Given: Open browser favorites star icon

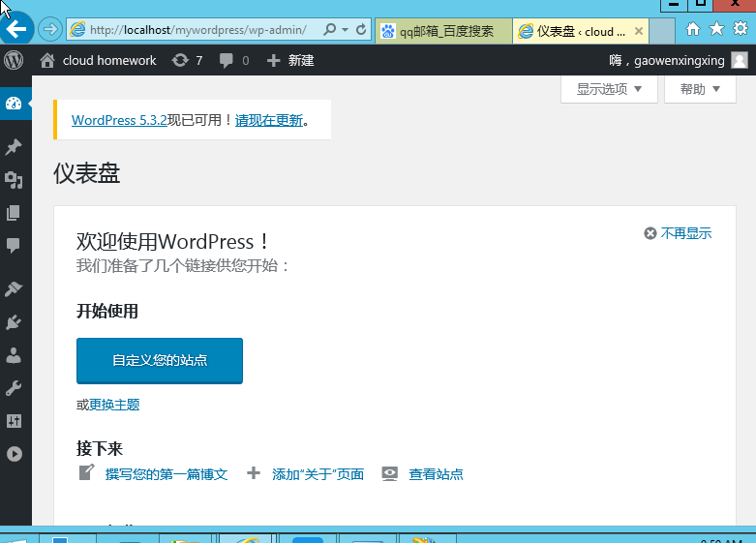Looking at the screenshot, I should click(717, 29).
